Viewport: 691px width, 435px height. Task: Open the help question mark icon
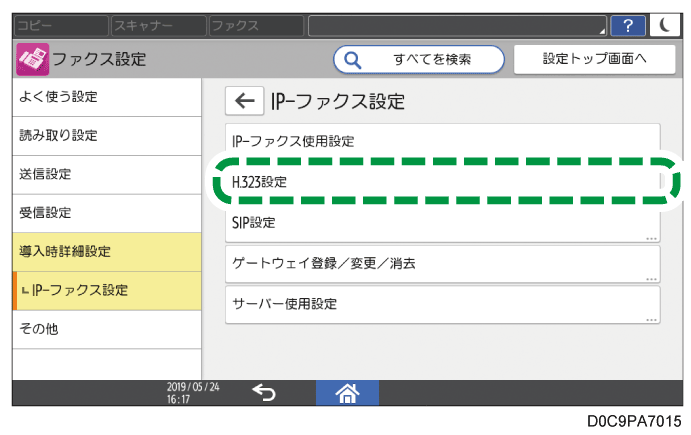click(628, 26)
